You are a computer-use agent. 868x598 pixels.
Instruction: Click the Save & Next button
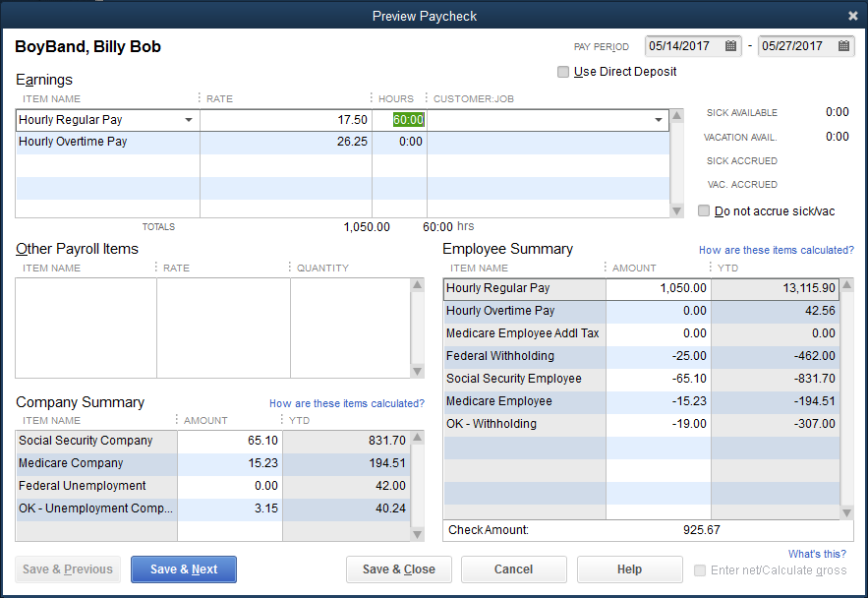tap(184, 569)
